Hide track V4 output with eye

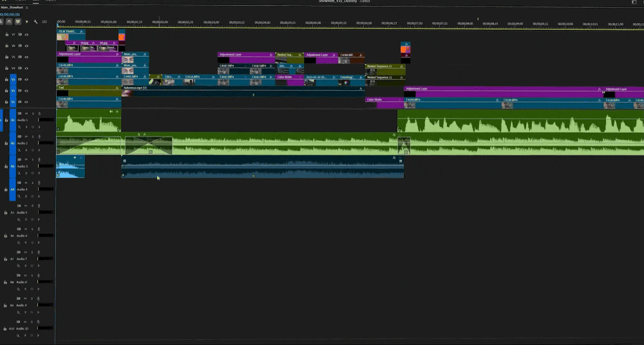[x=26, y=68]
